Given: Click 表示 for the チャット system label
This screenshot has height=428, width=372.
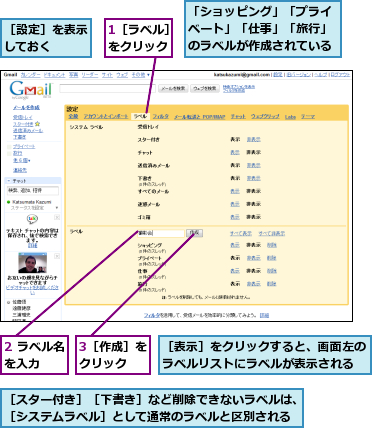Looking at the screenshot, I should click(235, 152).
